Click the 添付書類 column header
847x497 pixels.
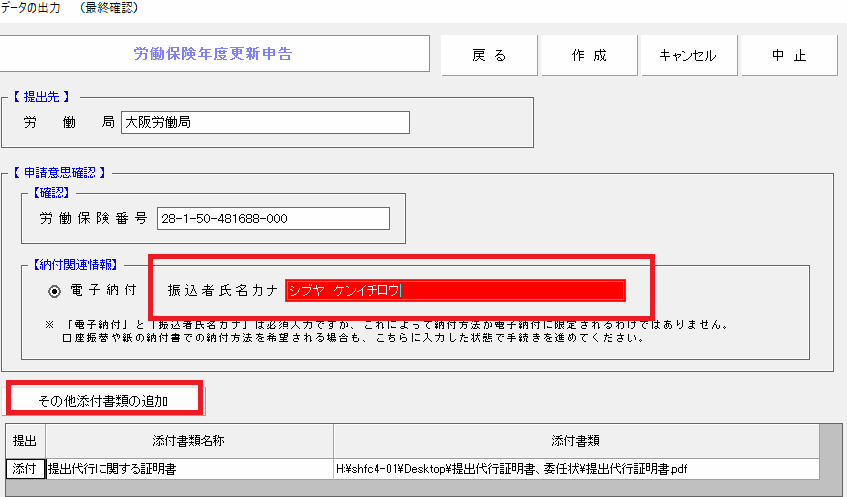point(575,441)
